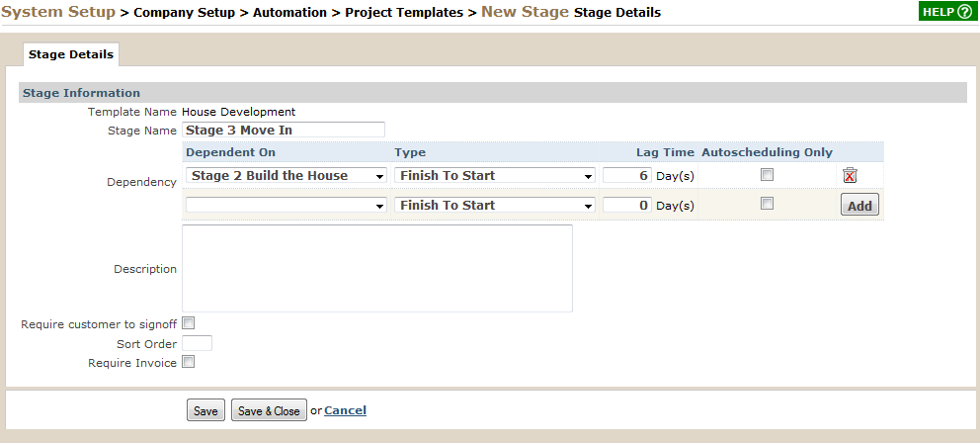The width and height of the screenshot is (980, 443).
Task: Delete the Stage 2 dependency row
Action: pyautogui.click(x=850, y=175)
